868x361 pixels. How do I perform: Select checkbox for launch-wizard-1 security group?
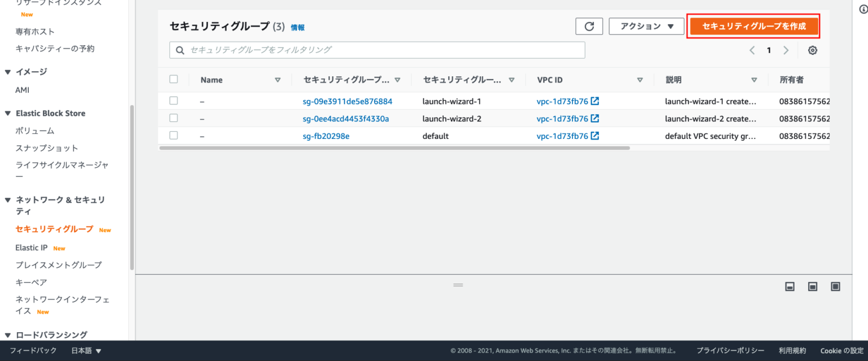pos(173,101)
